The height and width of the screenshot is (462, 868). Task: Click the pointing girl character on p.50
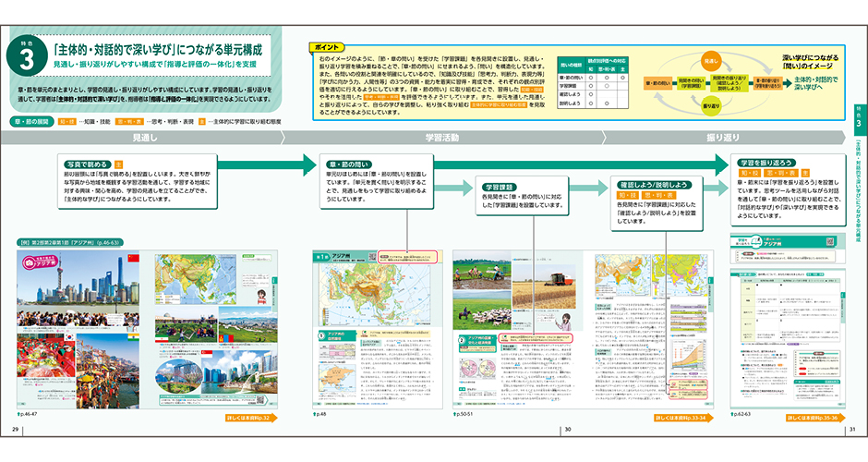tap(566, 321)
